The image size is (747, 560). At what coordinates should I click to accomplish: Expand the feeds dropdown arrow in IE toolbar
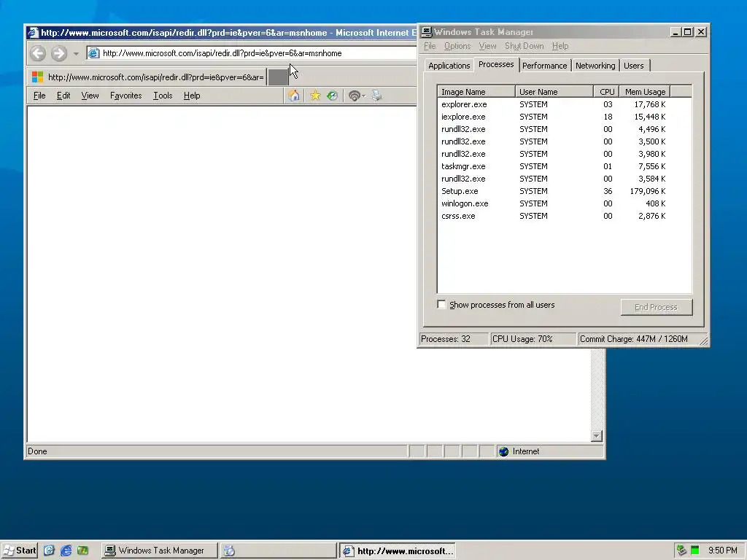coord(363,96)
